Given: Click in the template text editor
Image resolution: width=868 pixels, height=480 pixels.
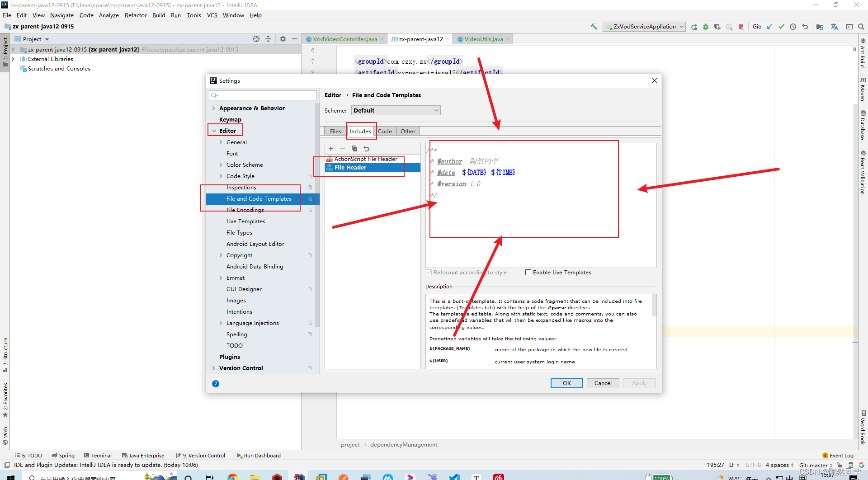Looking at the screenshot, I should click(x=541, y=205).
